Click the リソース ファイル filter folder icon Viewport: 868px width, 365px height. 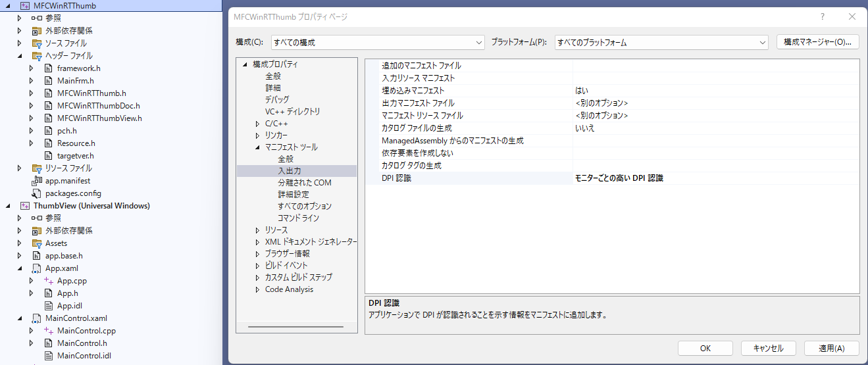[x=37, y=168]
